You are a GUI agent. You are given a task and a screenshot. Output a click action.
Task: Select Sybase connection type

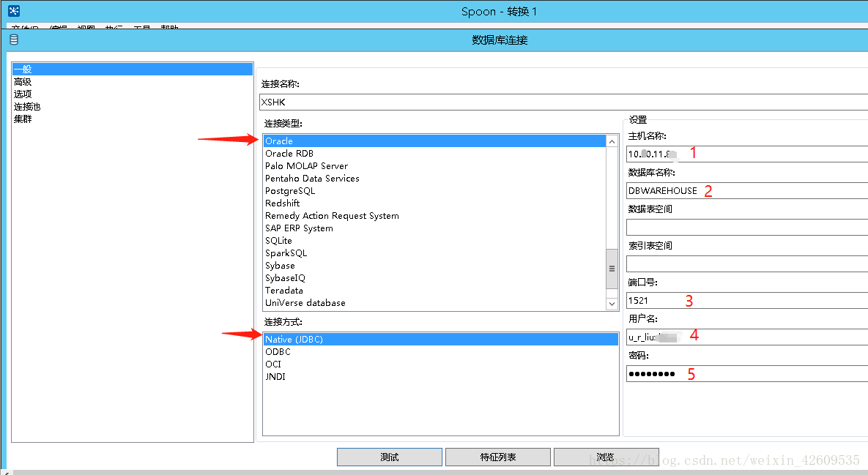pos(280,266)
